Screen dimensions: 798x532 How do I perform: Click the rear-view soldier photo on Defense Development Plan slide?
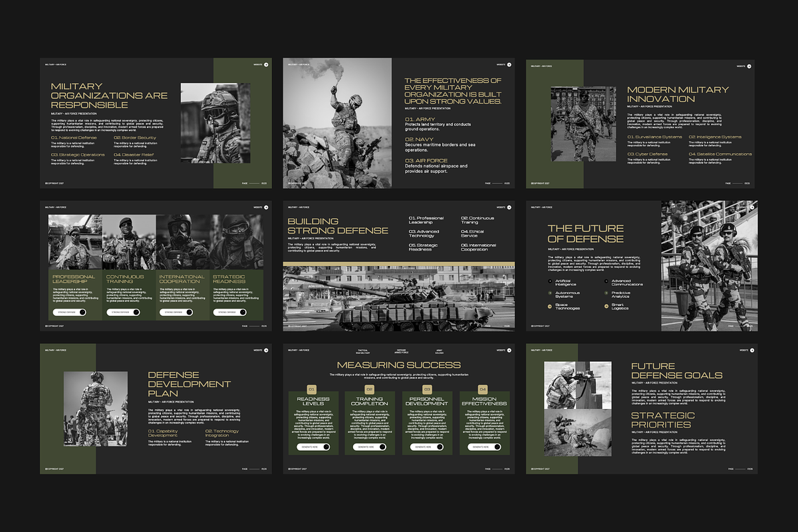[96, 408]
